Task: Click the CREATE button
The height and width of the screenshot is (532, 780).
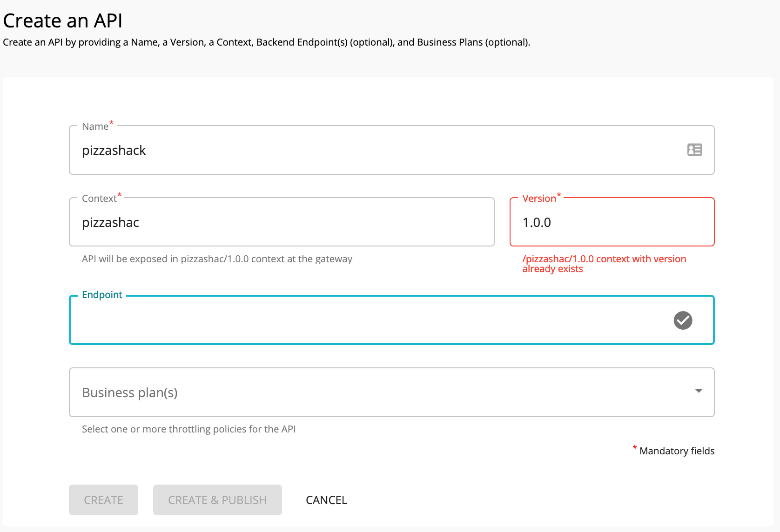Action: 103,500
